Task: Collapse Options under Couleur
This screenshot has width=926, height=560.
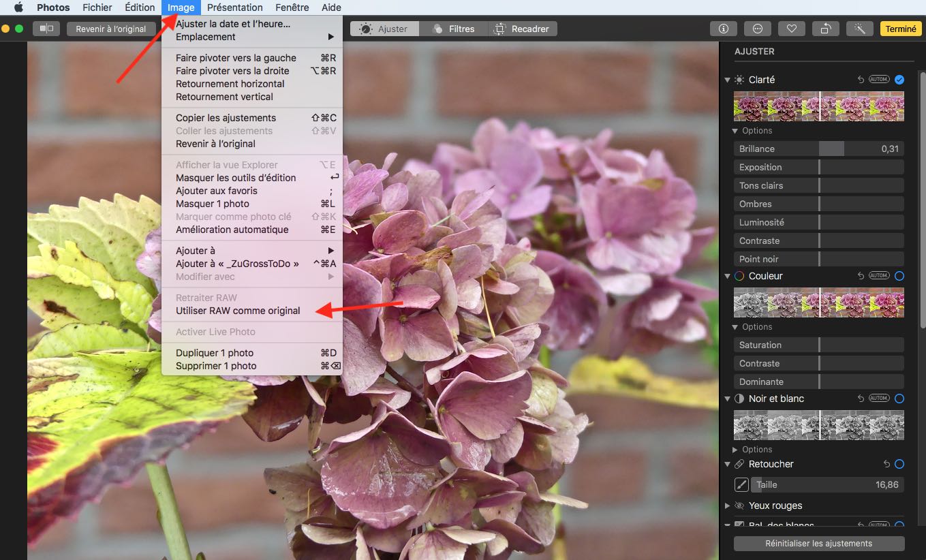Action: [x=735, y=327]
